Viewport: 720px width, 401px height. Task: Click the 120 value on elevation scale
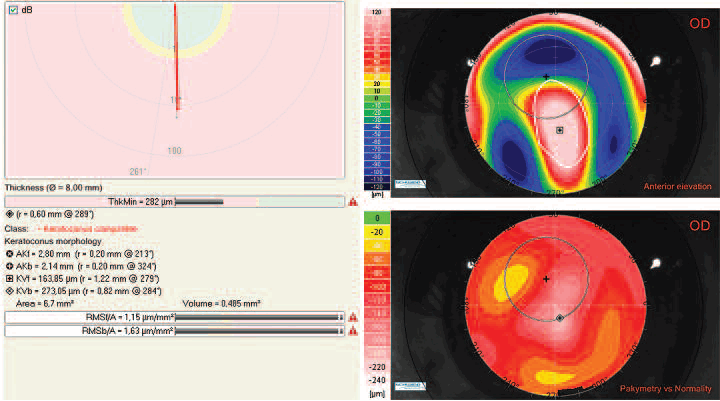[377, 12]
